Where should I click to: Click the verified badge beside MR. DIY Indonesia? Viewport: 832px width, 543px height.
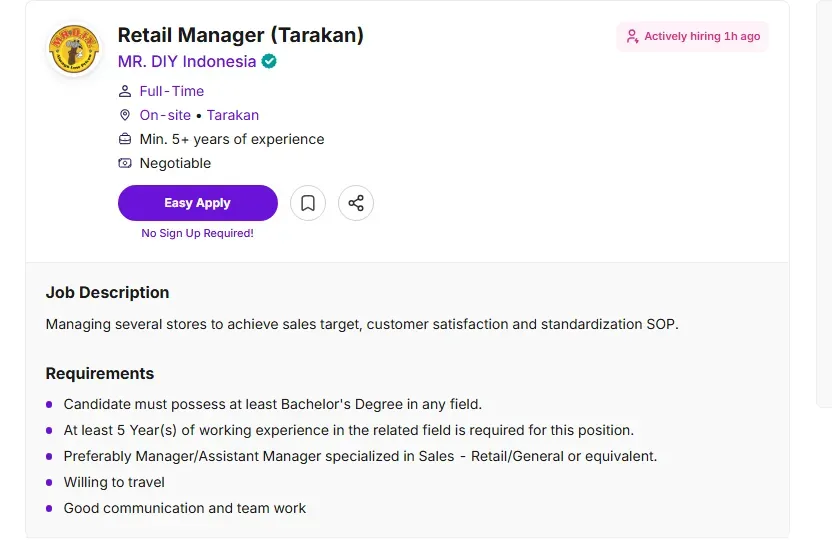pos(270,61)
